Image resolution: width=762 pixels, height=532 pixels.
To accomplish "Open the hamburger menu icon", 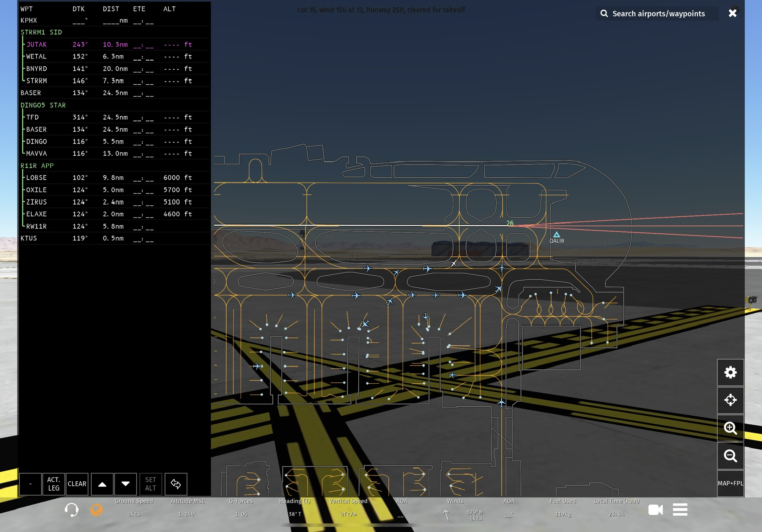I will (680, 510).
